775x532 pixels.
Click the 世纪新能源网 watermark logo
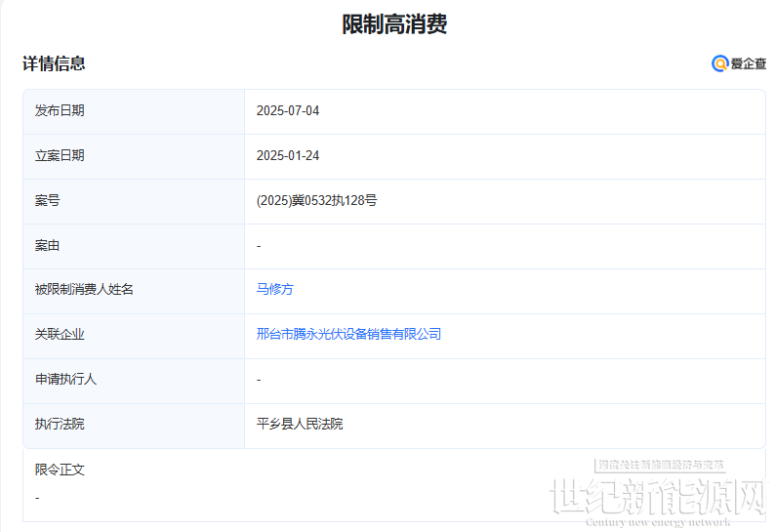tap(658, 498)
